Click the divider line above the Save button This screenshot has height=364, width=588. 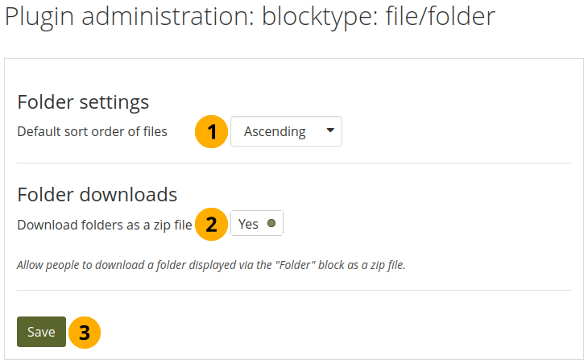coord(294,290)
